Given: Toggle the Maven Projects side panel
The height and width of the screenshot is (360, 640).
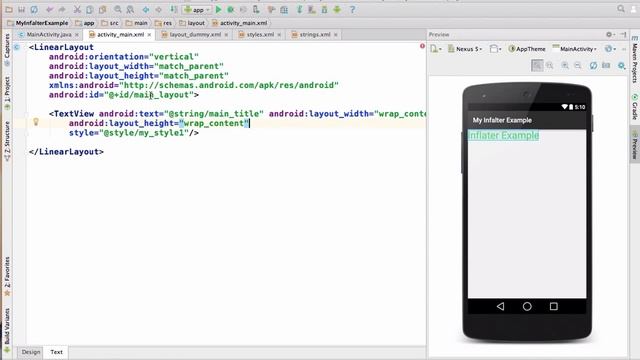Looking at the screenshot, I should 635,60.
